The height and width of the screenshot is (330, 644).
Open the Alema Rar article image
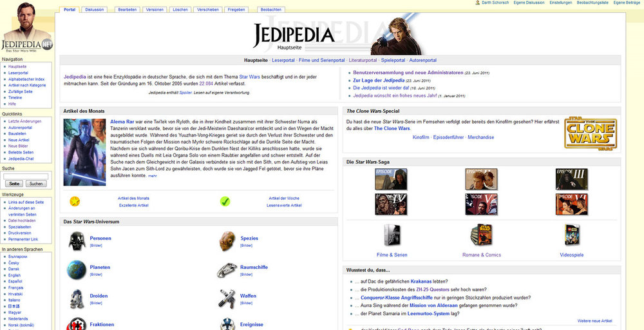84,152
